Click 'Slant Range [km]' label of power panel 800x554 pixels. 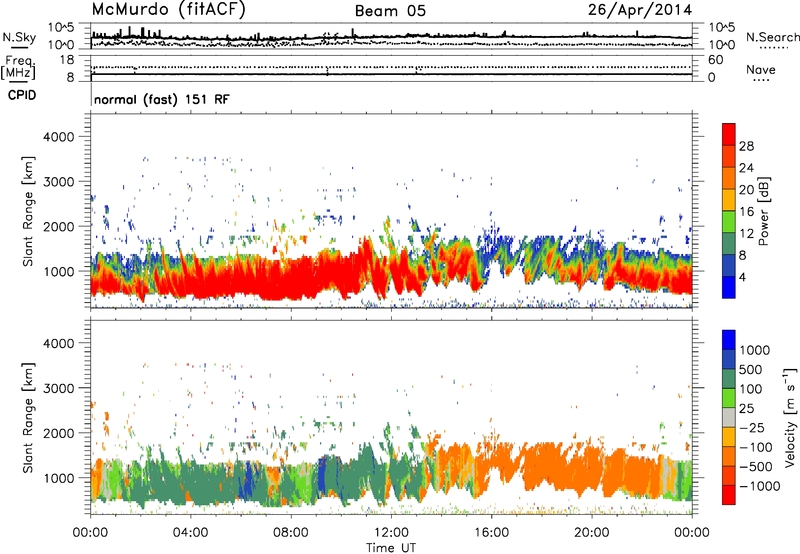[x=28, y=211]
